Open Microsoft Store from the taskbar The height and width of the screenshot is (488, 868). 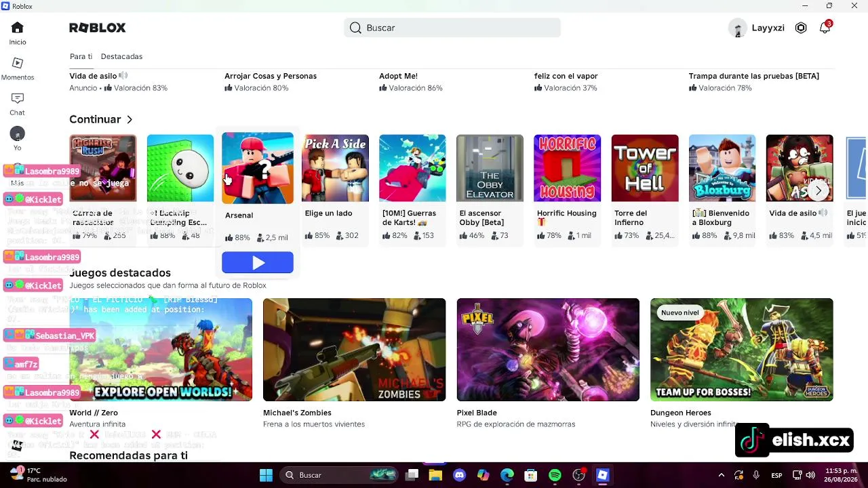531,475
